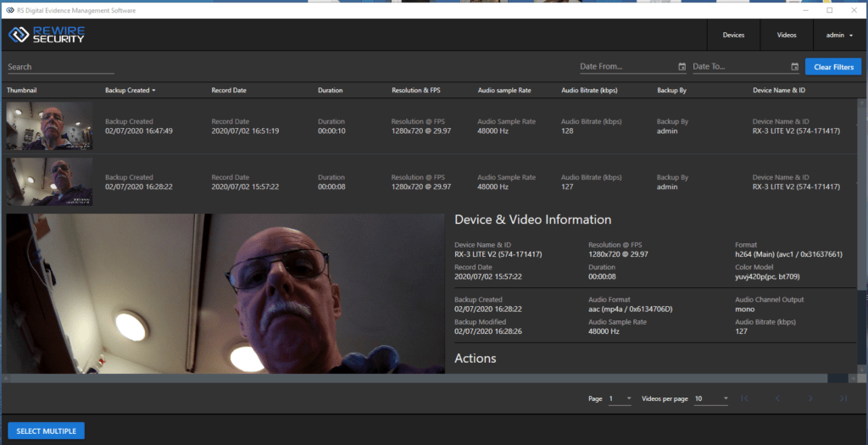Viewport: 868px width, 445px height.
Task: Click in the Search field
Action: (59, 67)
